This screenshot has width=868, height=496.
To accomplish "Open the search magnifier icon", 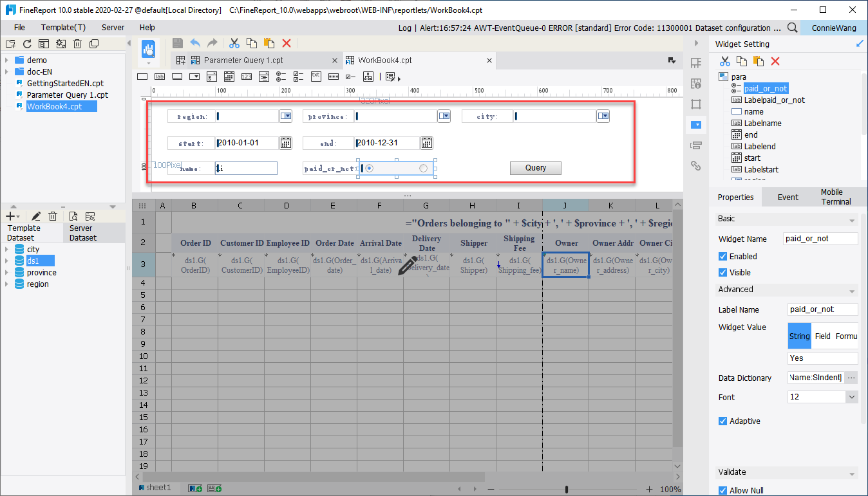I will pyautogui.click(x=793, y=28).
